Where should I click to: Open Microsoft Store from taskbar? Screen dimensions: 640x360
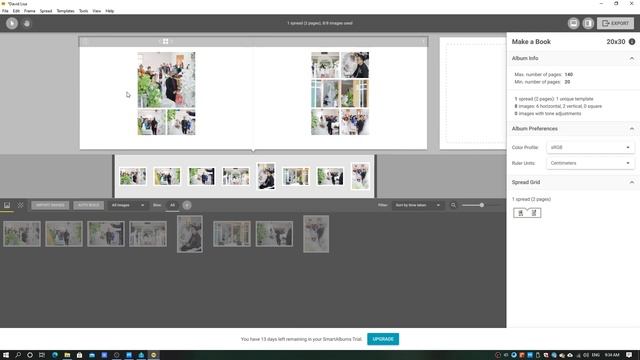[79, 355]
